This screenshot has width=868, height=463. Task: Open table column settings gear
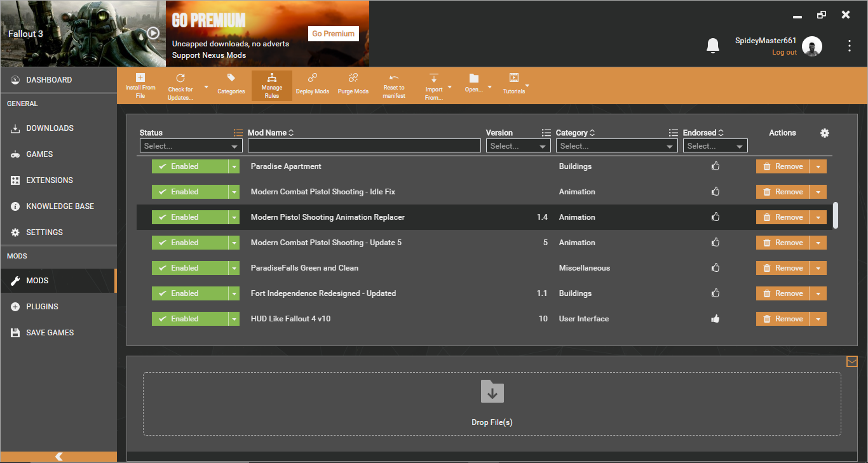pos(825,133)
